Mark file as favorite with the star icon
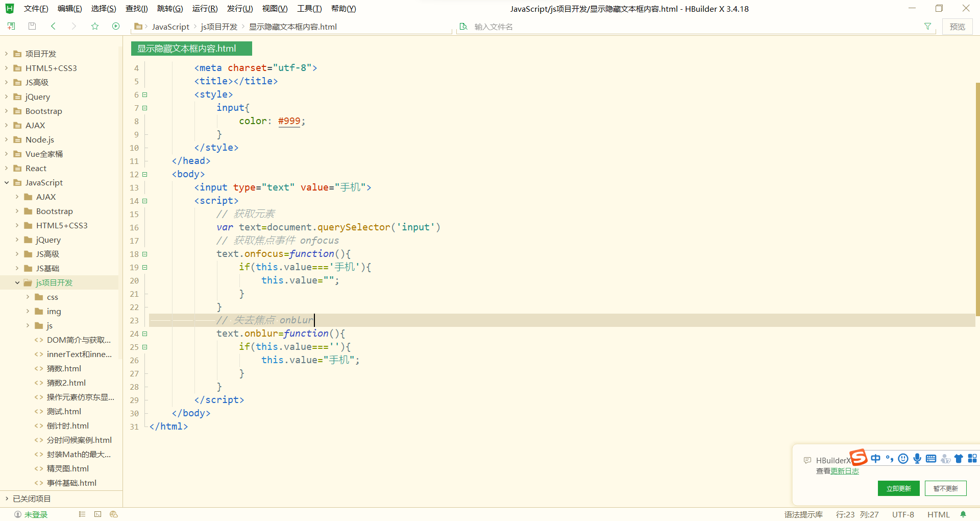 [95, 26]
